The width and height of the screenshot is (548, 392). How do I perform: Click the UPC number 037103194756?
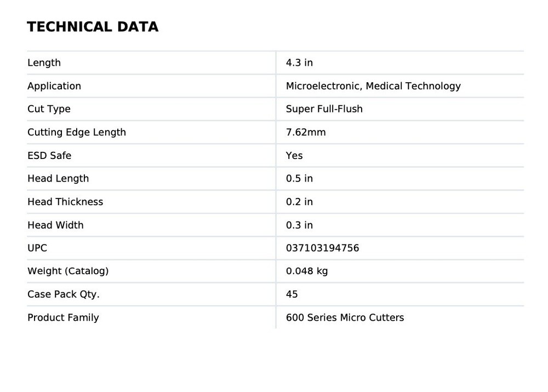pos(322,248)
